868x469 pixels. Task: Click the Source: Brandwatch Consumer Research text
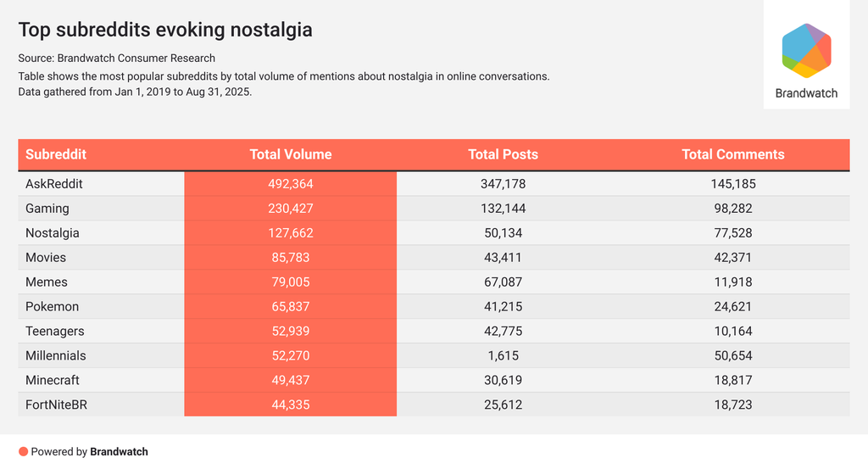click(x=117, y=59)
